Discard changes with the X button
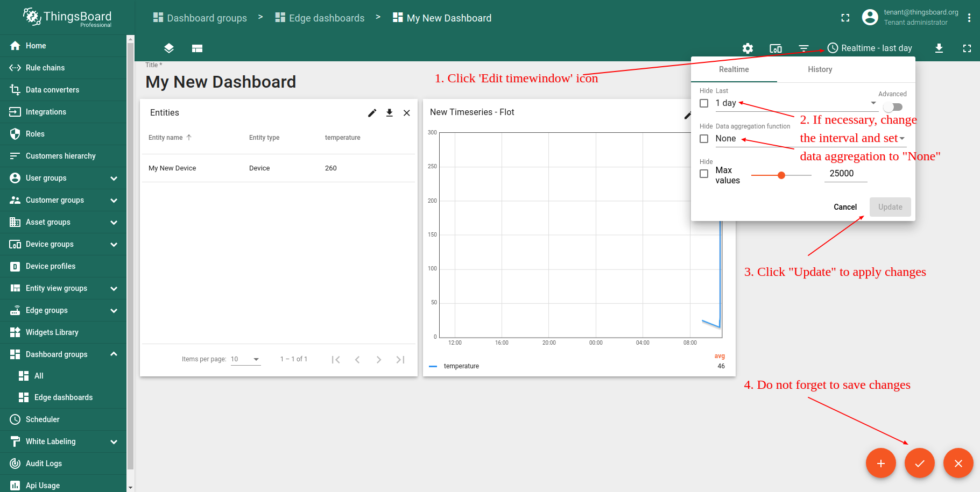 click(x=958, y=463)
